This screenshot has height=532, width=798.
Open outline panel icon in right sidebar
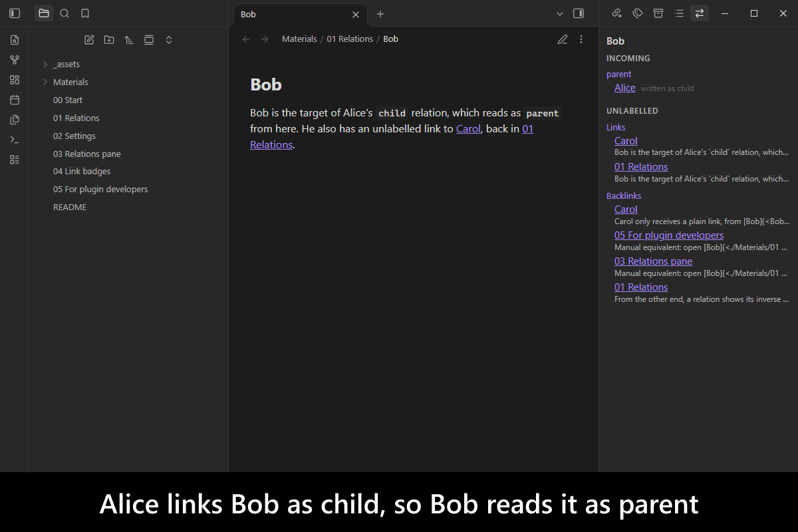[x=679, y=13]
